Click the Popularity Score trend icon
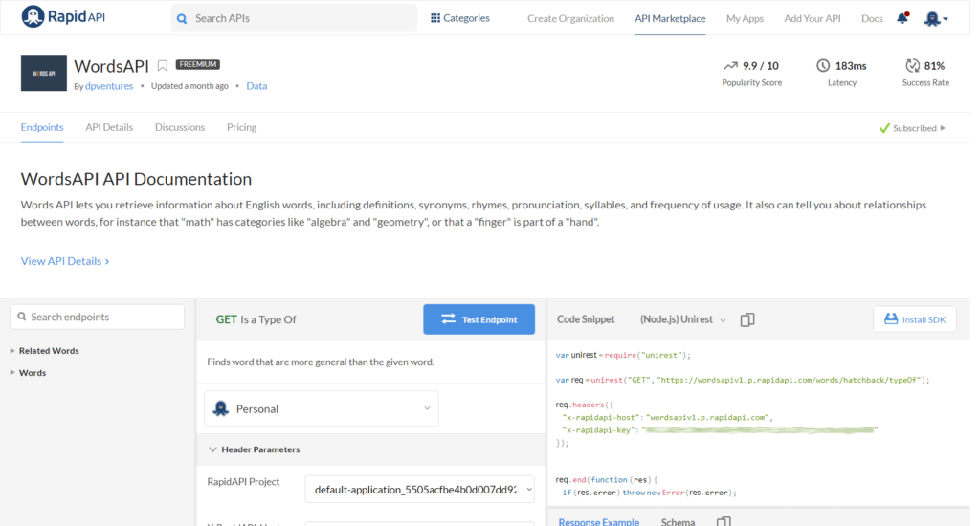Viewport: 980px width, 526px height. click(x=730, y=66)
